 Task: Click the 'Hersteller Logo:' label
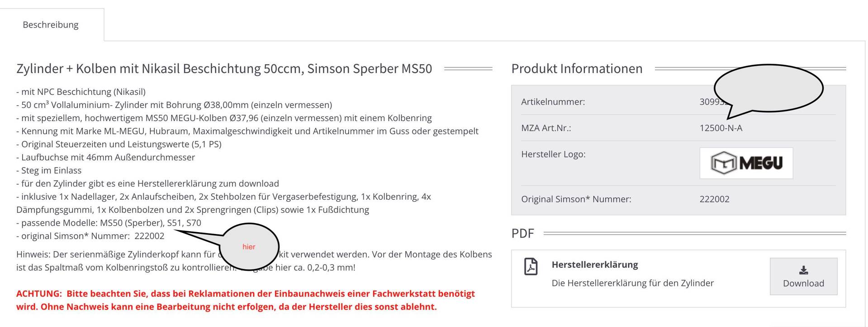pos(553,154)
